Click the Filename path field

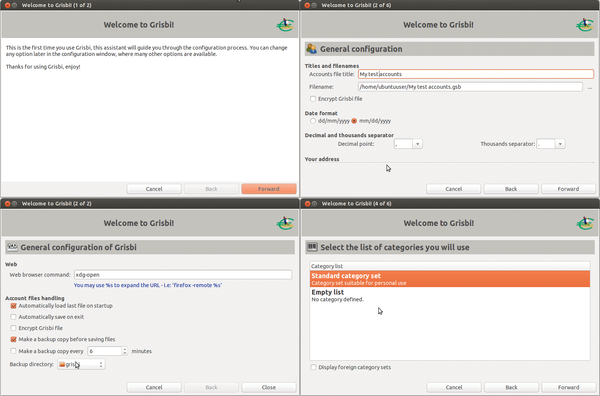[470, 87]
